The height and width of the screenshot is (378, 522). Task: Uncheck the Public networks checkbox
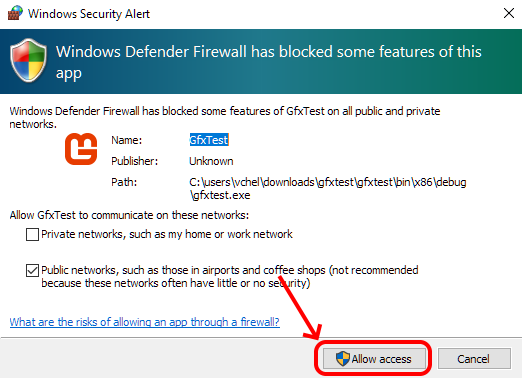pyautogui.click(x=32, y=270)
